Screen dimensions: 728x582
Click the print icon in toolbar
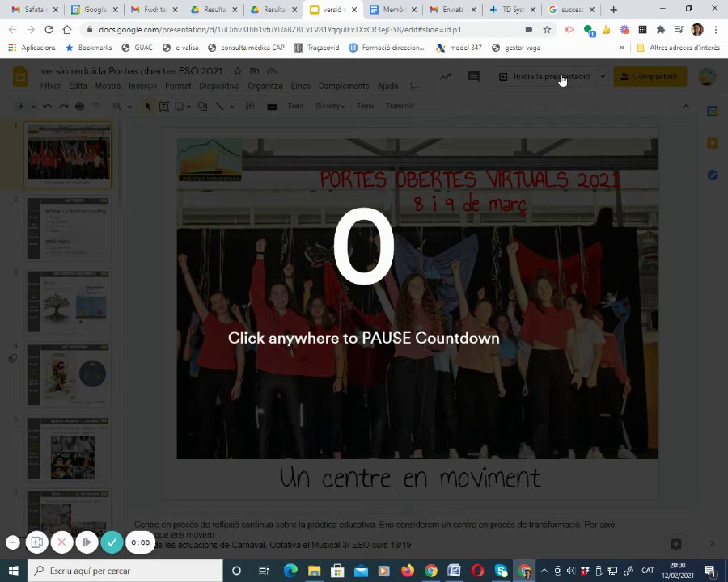pyautogui.click(x=80, y=106)
